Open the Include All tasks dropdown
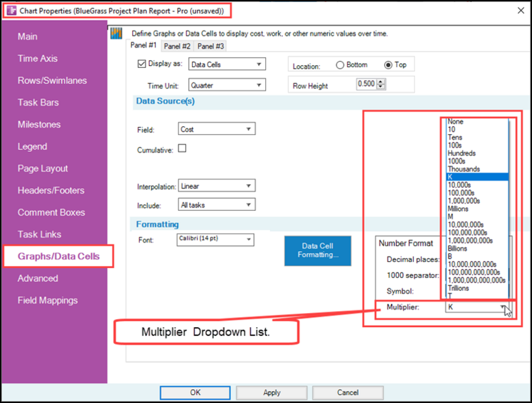The width and height of the screenshot is (532, 403). point(216,205)
